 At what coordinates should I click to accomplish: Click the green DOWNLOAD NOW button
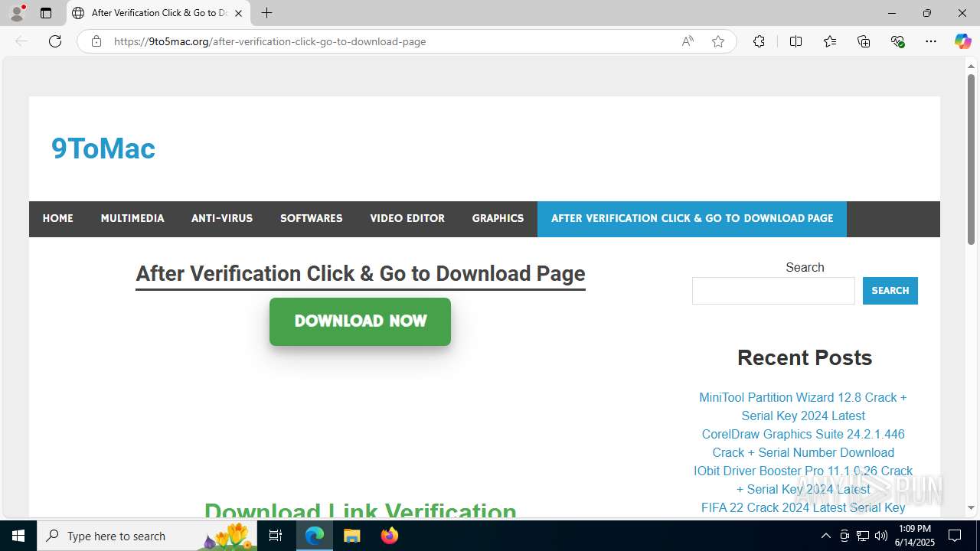(360, 321)
